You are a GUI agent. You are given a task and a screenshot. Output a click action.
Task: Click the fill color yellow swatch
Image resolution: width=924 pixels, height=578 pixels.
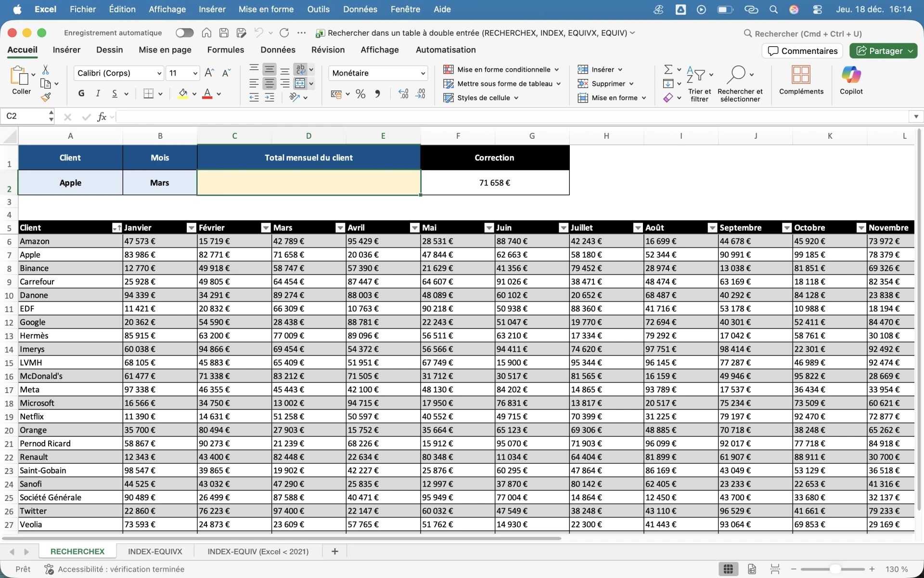coord(183,93)
